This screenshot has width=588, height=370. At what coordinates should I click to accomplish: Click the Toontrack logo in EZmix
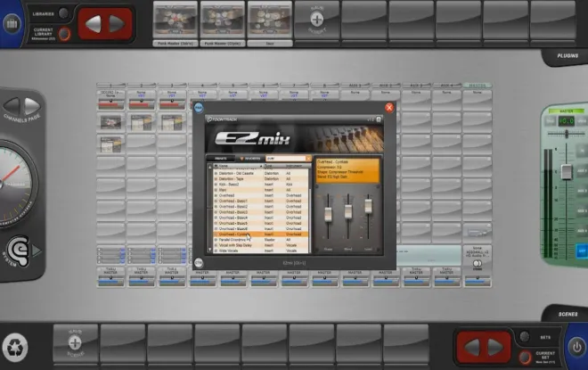pyautogui.click(x=223, y=119)
